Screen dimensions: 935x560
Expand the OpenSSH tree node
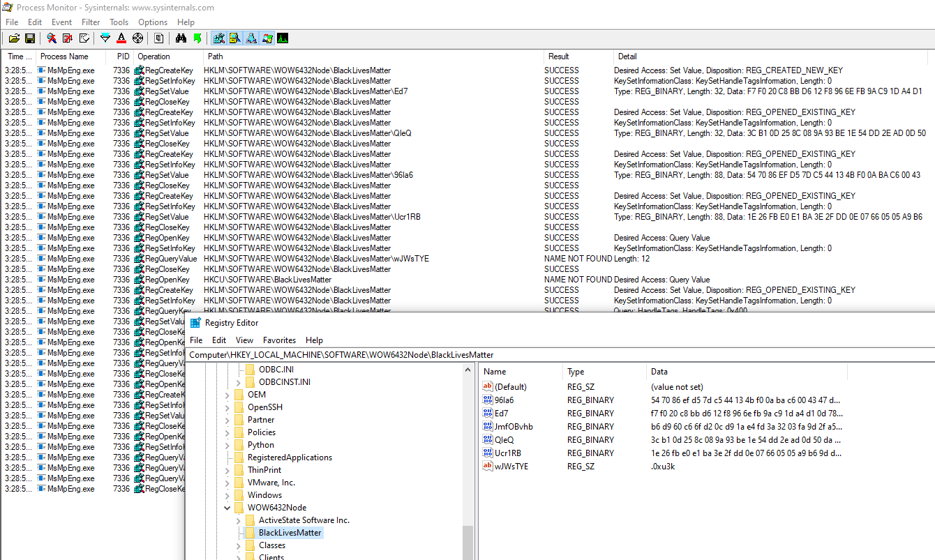(x=226, y=407)
